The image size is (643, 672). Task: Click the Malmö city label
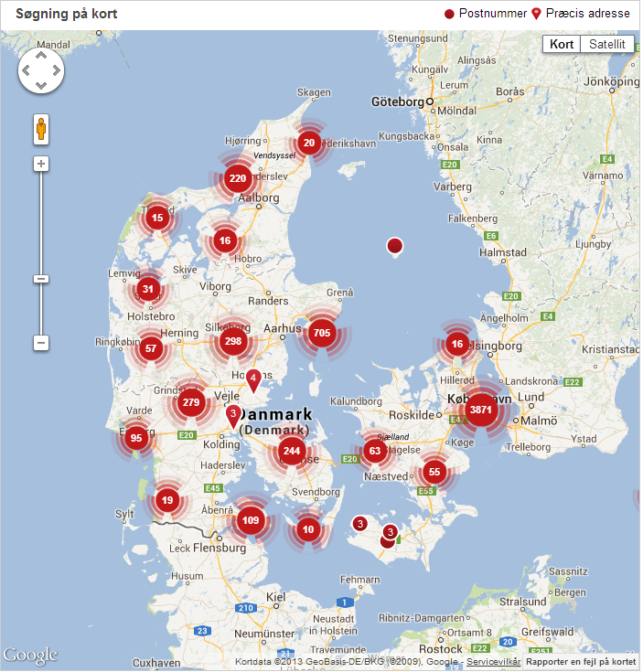(539, 421)
